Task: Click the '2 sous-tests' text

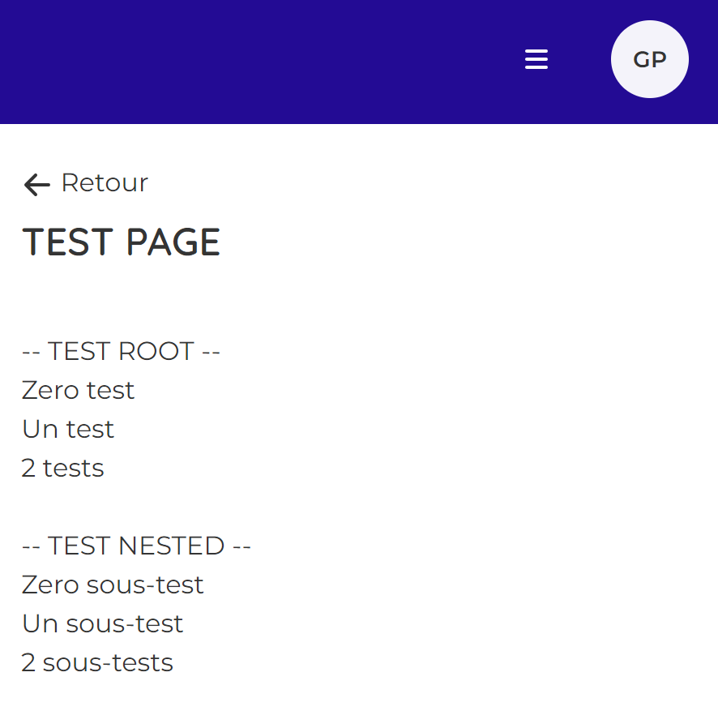Action: click(97, 662)
